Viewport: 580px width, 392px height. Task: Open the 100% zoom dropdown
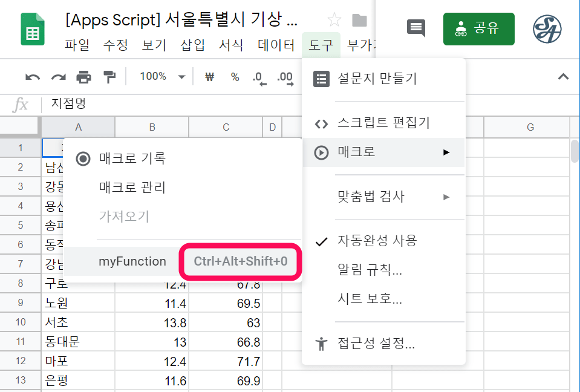(161, 77)
